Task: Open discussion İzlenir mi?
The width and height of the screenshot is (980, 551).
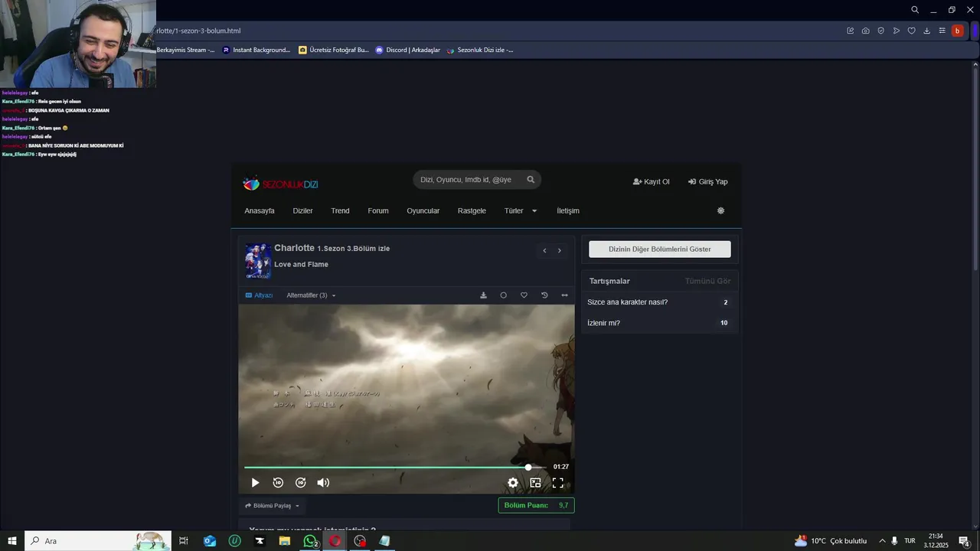Action: (604, 323)
